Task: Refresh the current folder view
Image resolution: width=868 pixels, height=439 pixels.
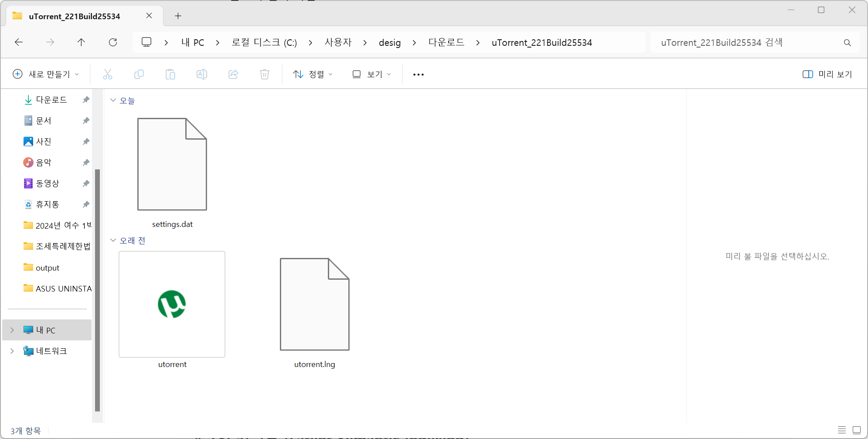Action: [113, 42]
